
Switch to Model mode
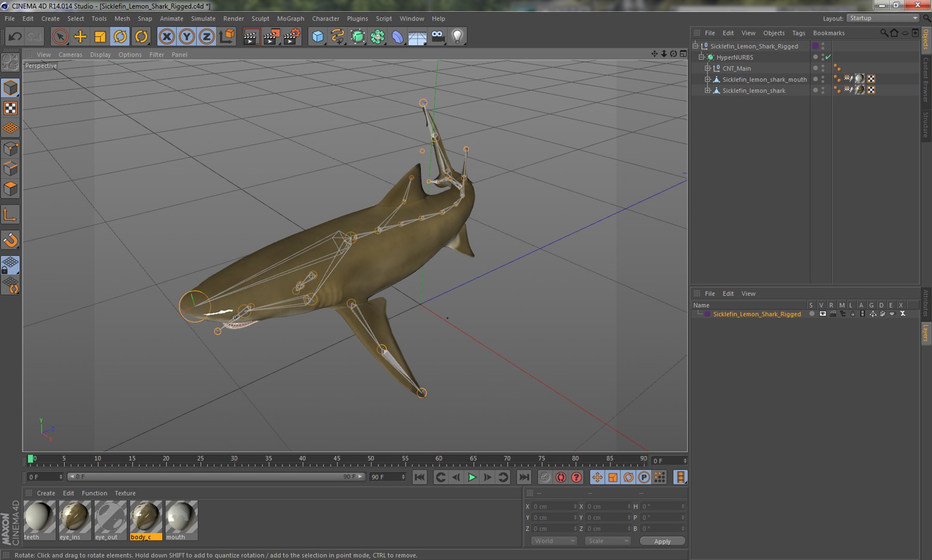pos(10,88)
